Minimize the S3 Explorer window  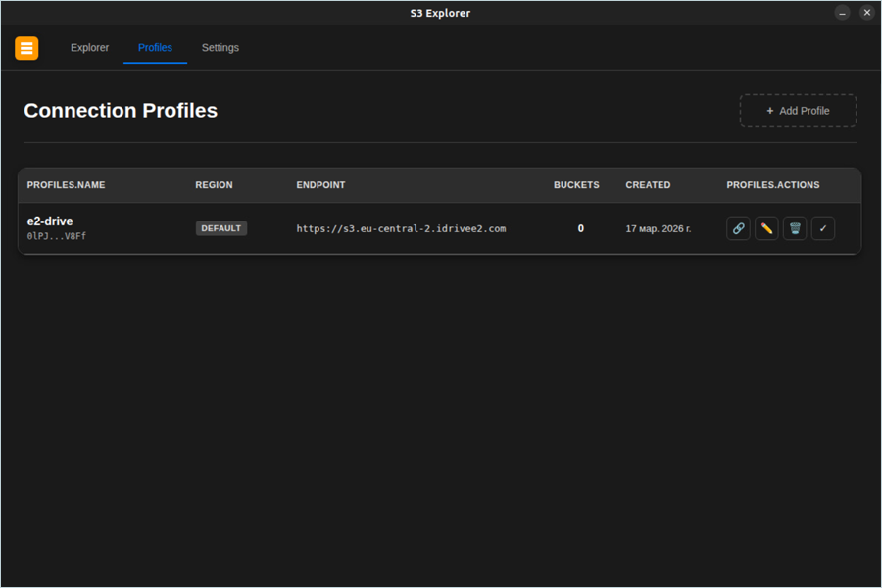tap(843, 13)
